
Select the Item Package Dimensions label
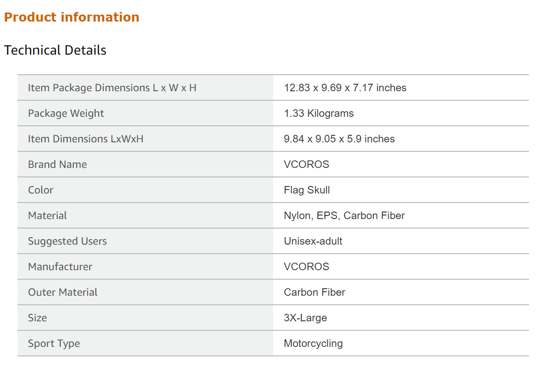(112, 88)
